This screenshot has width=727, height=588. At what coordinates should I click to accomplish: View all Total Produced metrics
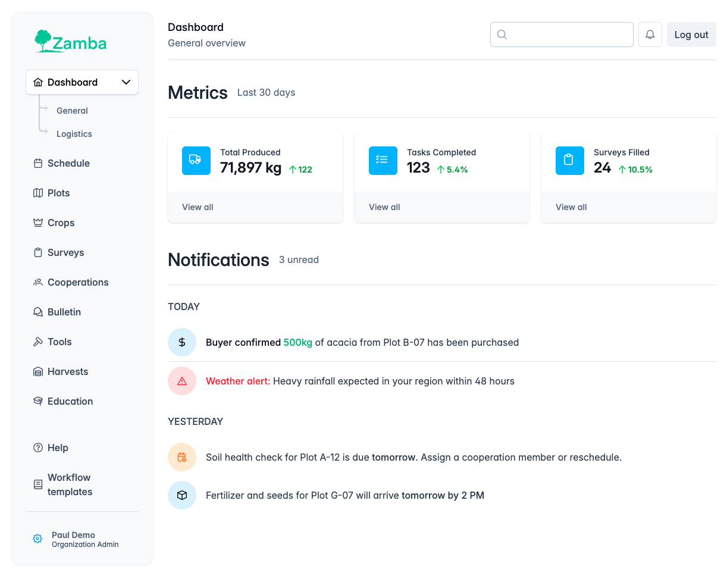(x=198, y=207)
